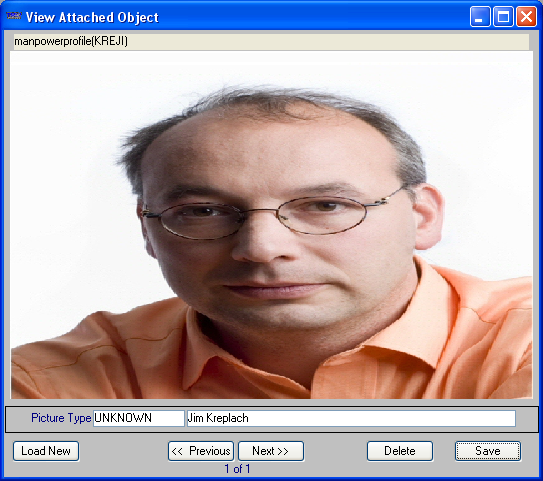Select the manpowerprofile(KREJI) header label
543x481 pixels.
coord(71,41)
